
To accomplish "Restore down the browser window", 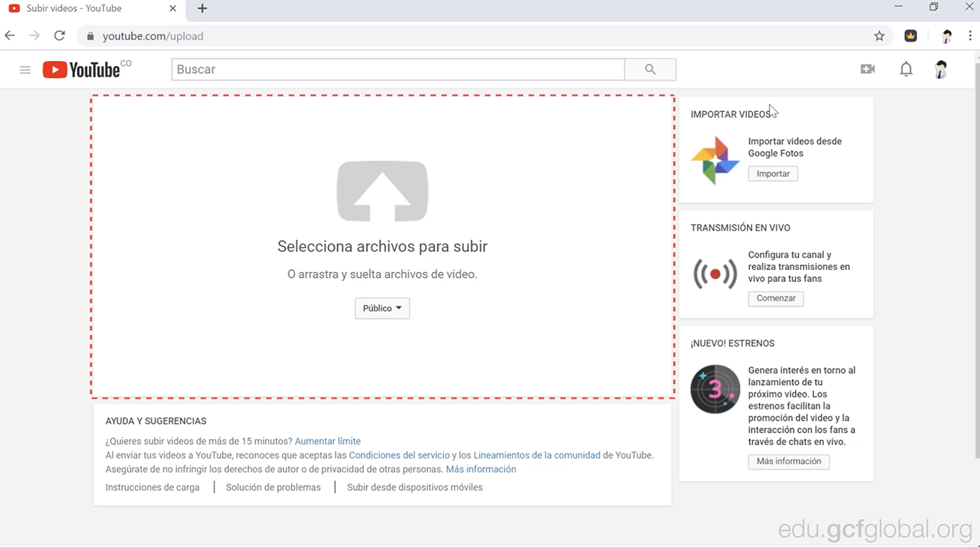I will coord(934,6).
